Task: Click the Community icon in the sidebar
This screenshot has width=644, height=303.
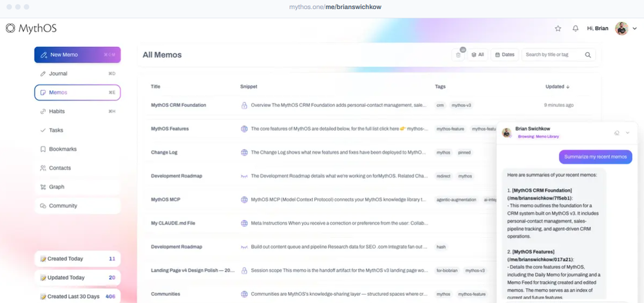Action: coord(43,206)
